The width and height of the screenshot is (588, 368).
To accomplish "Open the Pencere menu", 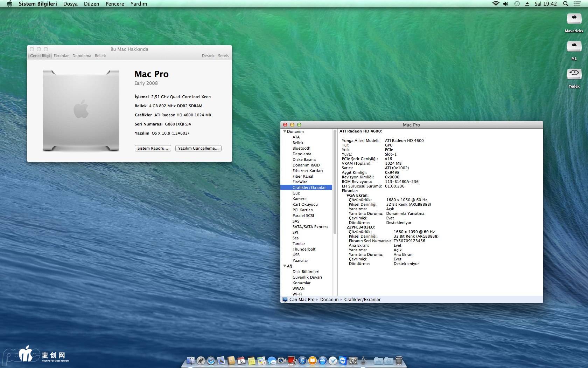I will (115, 4).
